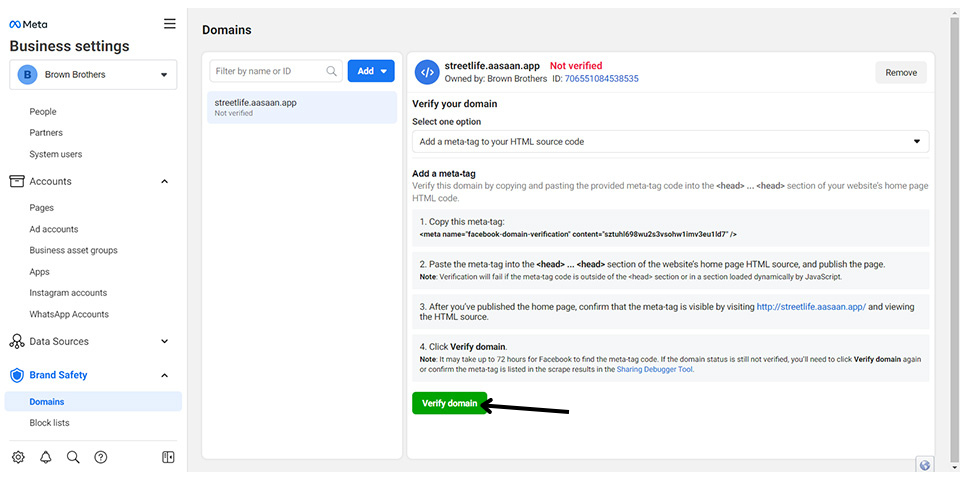This screenshot has width=960, height=480.
Task: Click the magnifier icon in the filter box
Action: pyautogui.click(x=331, y=71)
